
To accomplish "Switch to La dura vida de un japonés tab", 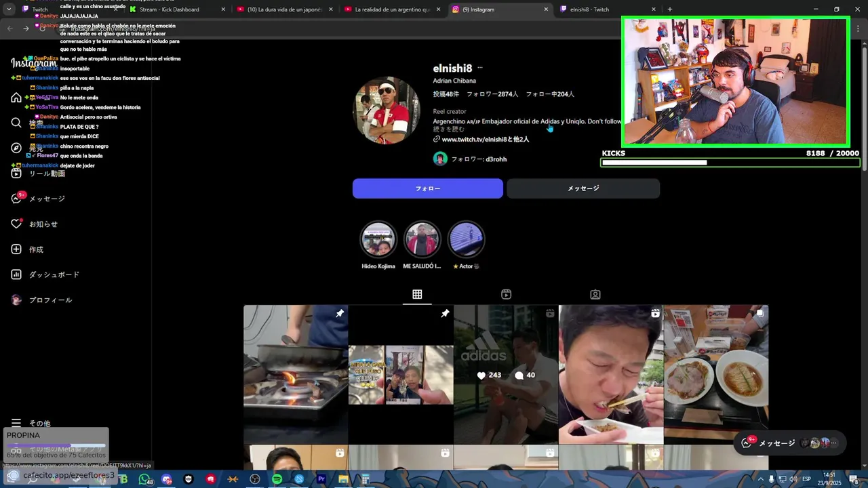I will [284, 9].
